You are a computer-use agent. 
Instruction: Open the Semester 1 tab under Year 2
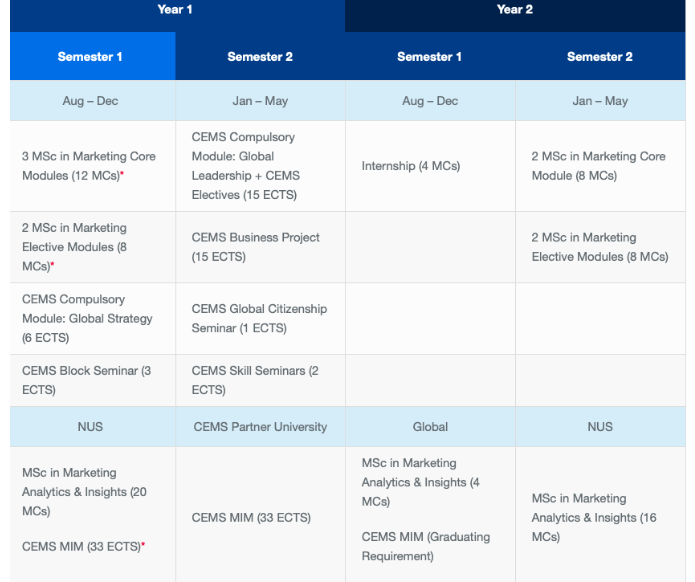(x=430, y=56)
